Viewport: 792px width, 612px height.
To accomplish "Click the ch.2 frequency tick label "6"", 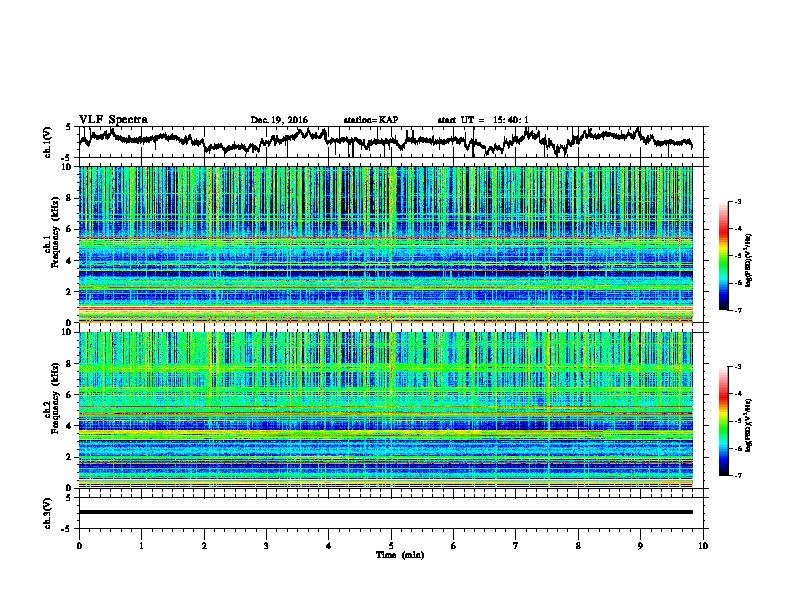I will (69, 394).
